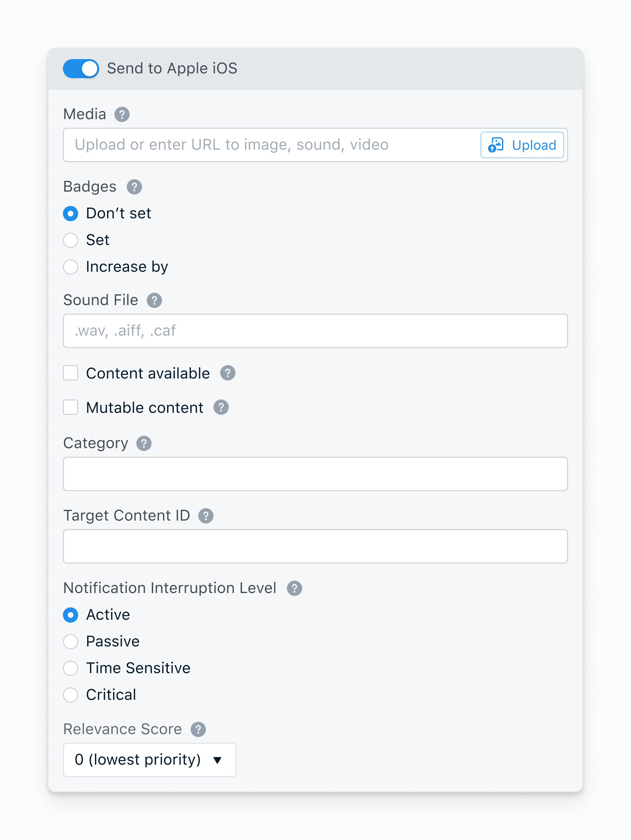Viewport: 631px width, 840px height.
Task: Show help for Sound File
Action: 154,300
